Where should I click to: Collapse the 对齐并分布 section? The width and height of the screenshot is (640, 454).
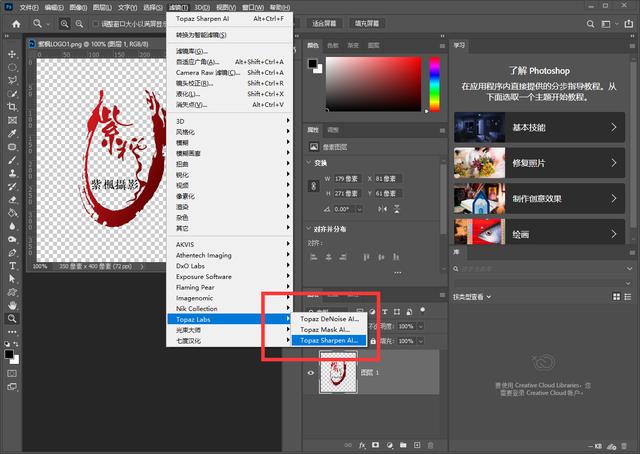coord(309,229)
